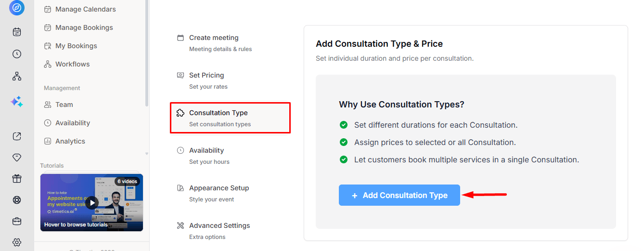Click the sidebar vertical scrollbar

coord(147,53)
